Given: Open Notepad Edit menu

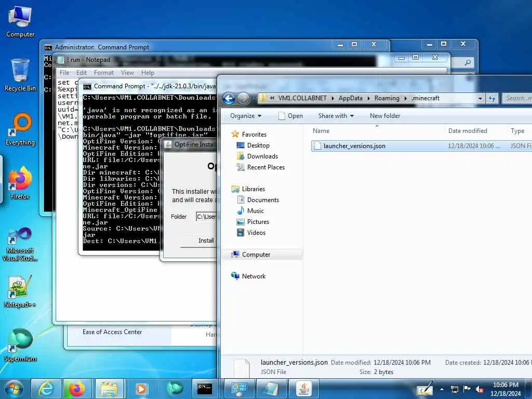Looking at the screenshot, I should coord(82,73).
